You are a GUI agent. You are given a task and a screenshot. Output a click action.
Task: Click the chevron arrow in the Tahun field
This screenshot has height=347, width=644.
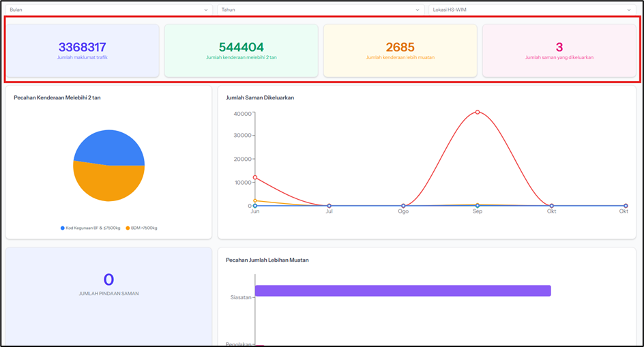tap(418, 10)
